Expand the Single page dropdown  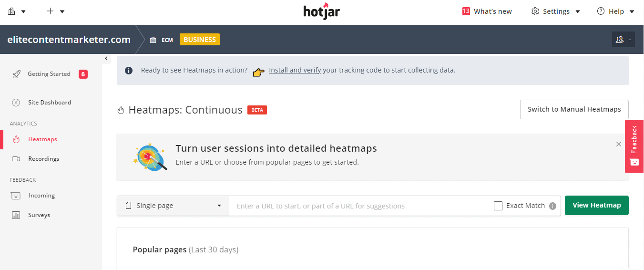coord(173,206)
